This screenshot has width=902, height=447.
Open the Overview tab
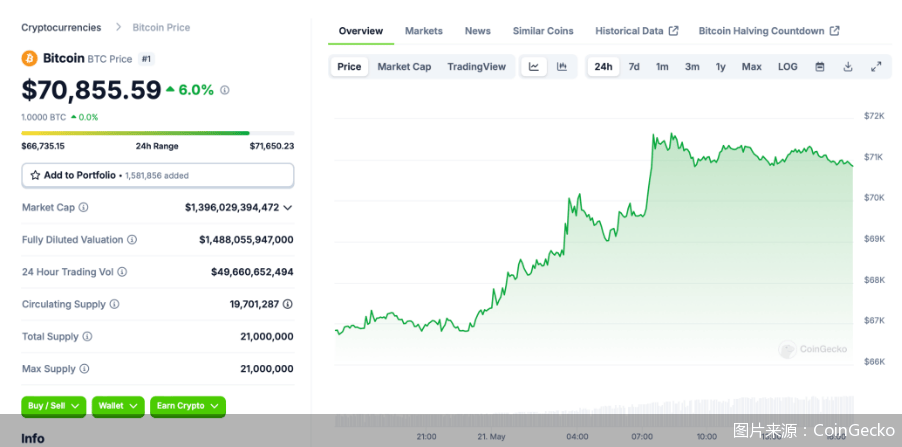(x=361, y=31)
